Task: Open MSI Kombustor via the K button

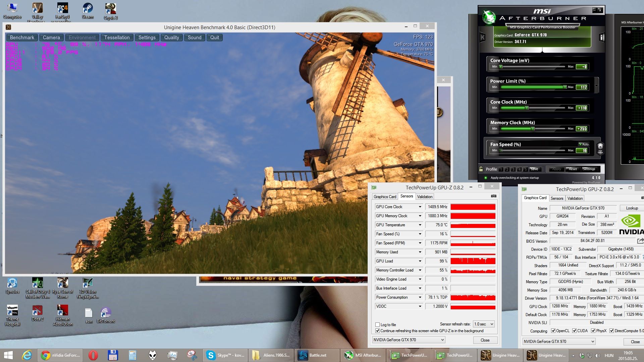Action: [x=483, y=37]
